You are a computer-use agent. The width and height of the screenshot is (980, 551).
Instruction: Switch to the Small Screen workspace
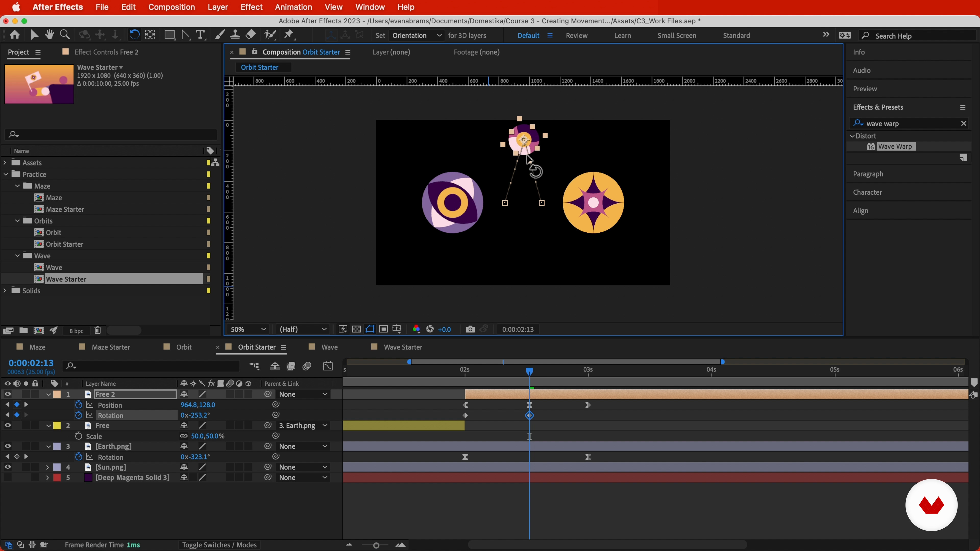tap(677, 35)
